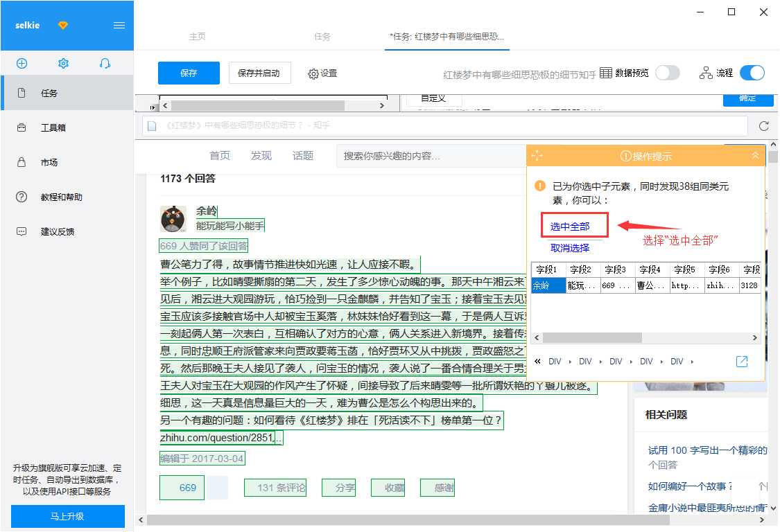This screenshot has width=780, height=532.
Task: Select the last DIV in the breadcrumb
Action: [677, 362]
